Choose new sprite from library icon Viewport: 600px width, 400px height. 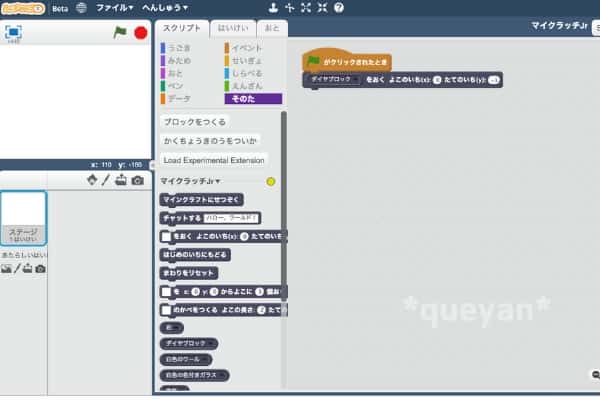click(x=92, y=180)
